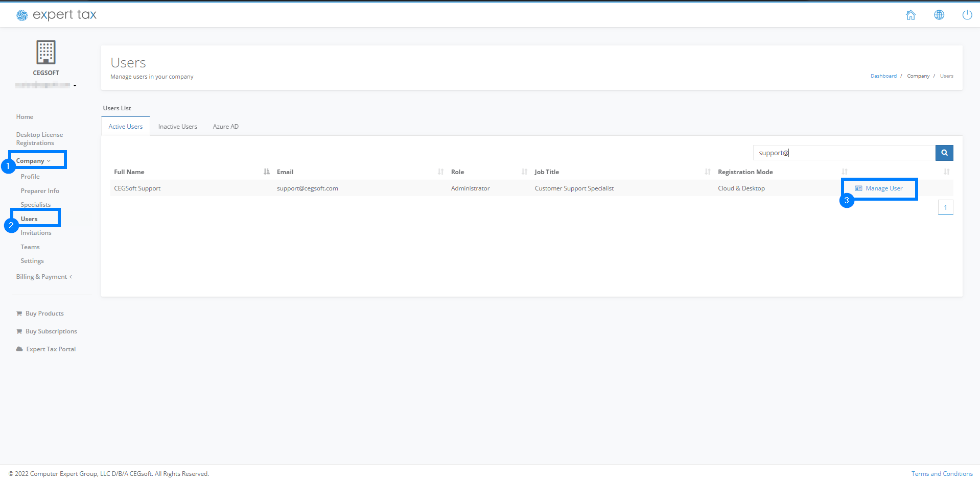This screenshot has width=980, height=482.
Task: Click the Buy Subscriptions cart icon
Action: (x=19, y=331)
